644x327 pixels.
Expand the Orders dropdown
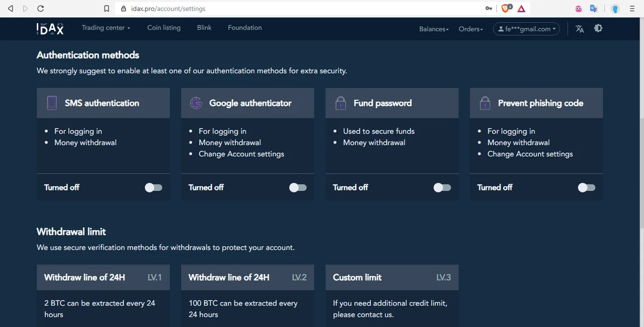click(x=471, y=29)
